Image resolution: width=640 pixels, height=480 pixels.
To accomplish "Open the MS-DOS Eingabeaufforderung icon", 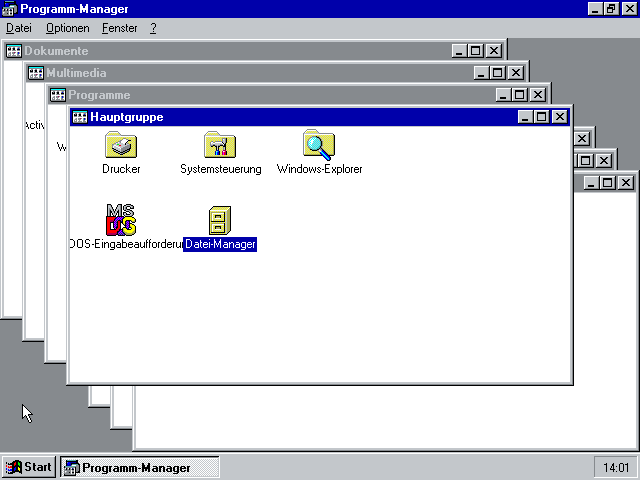I will [121, 219].
